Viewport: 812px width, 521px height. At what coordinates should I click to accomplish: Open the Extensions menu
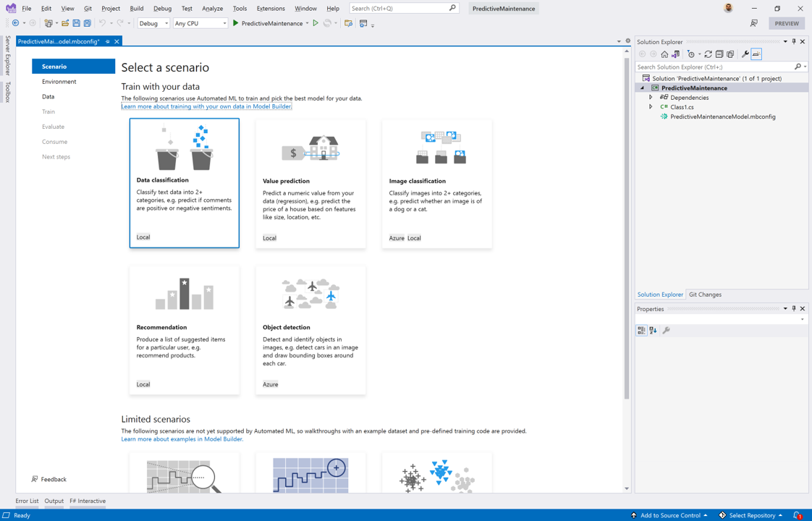(x=271, y=8)
